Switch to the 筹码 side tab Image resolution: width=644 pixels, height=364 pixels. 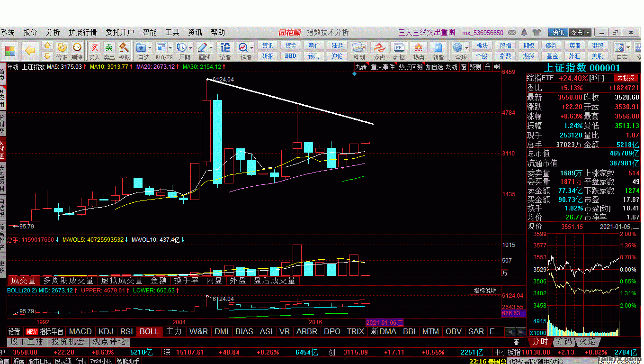pyautogui.click(x=564, y=341)
